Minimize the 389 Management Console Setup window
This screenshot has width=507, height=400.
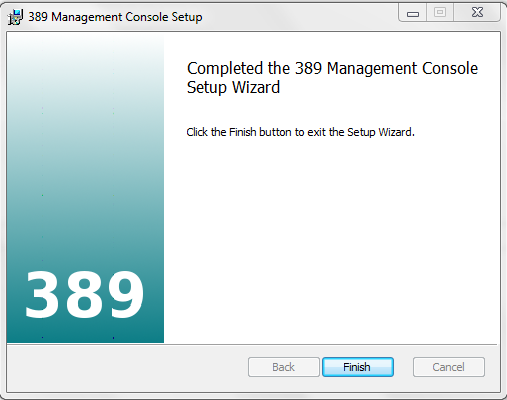point(413,13)
